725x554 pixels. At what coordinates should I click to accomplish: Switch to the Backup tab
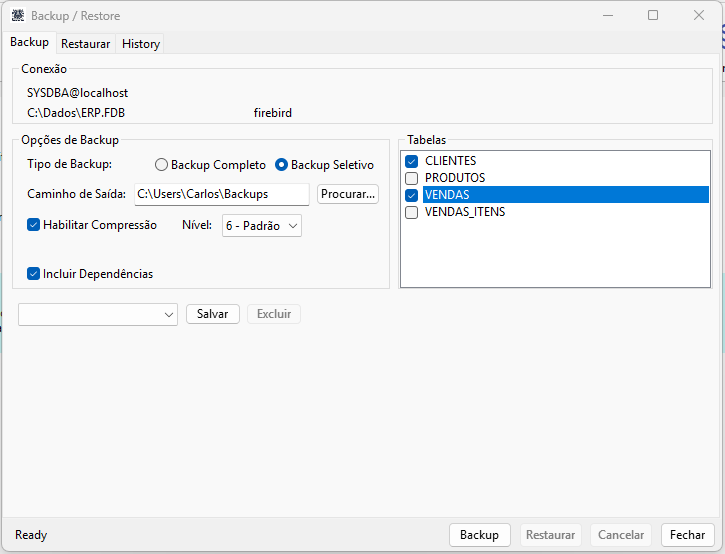29,42
